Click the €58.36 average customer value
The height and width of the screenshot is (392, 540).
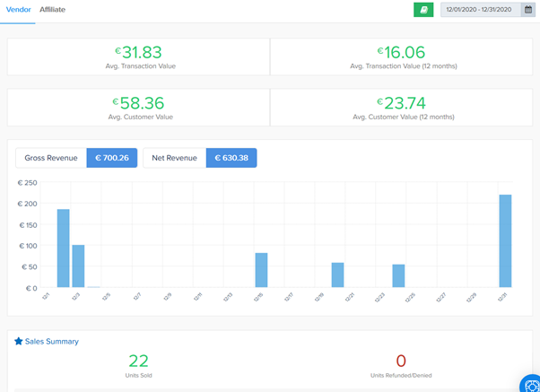click(x=138, y=103)
